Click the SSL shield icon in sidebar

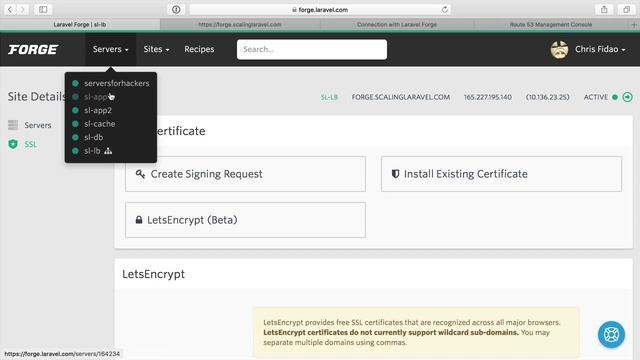point(13,144)
